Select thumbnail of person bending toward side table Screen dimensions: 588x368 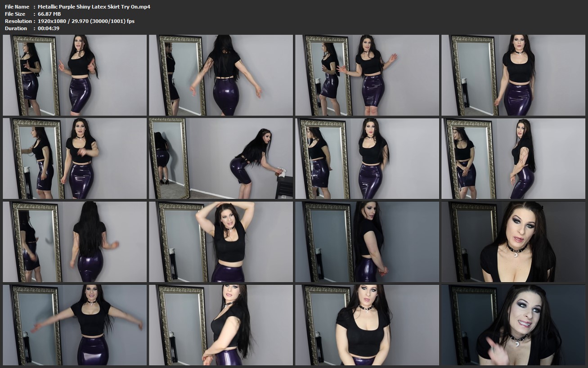tap(221, 158)
